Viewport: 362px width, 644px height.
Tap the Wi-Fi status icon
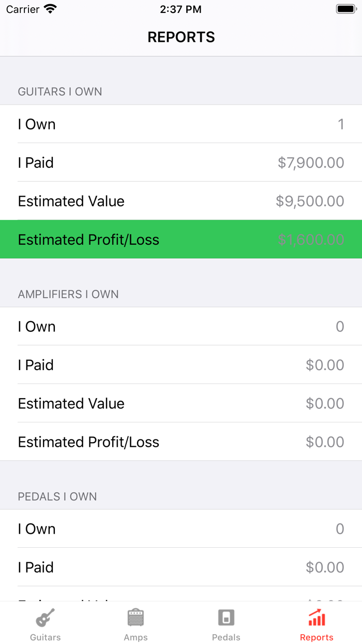(50, 9)
